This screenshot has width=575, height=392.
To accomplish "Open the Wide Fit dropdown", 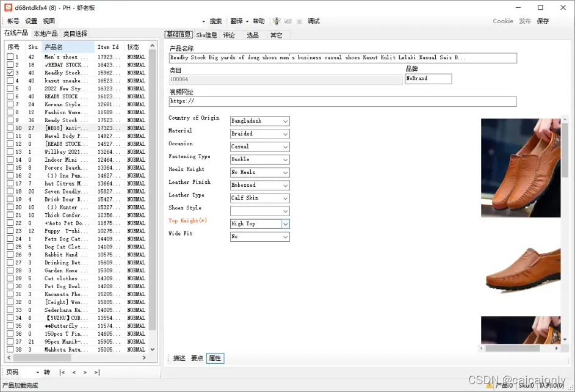I will [x=259, y=237].
